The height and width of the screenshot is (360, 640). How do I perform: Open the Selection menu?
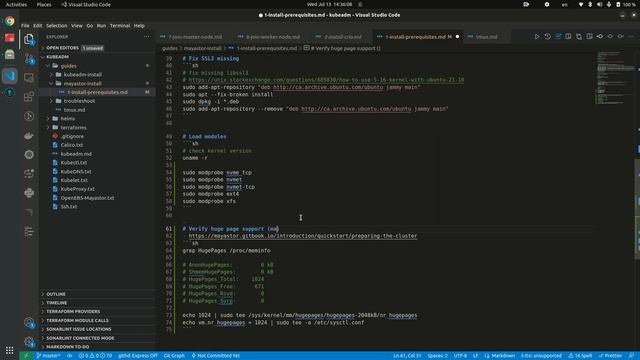pos(56,25)
